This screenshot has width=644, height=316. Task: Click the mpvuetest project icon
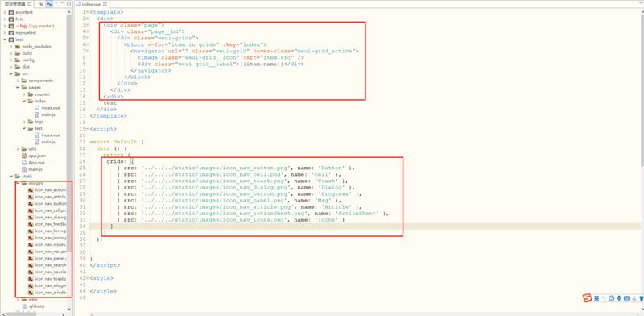tap(11, 32)
